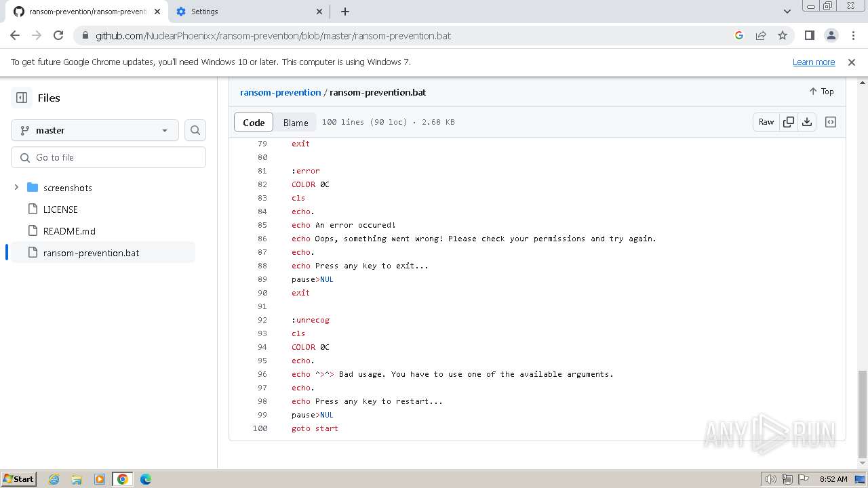Select the ransom-prevention GitHub tab
Screen dimensions: 868x488
(86, 12)
